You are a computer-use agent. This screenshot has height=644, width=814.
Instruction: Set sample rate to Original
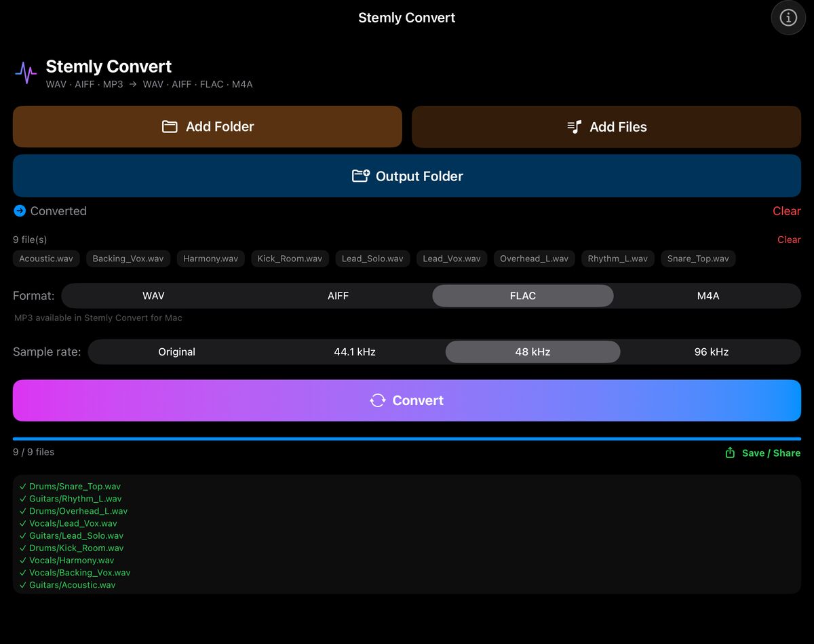click(x=177, y=352)
